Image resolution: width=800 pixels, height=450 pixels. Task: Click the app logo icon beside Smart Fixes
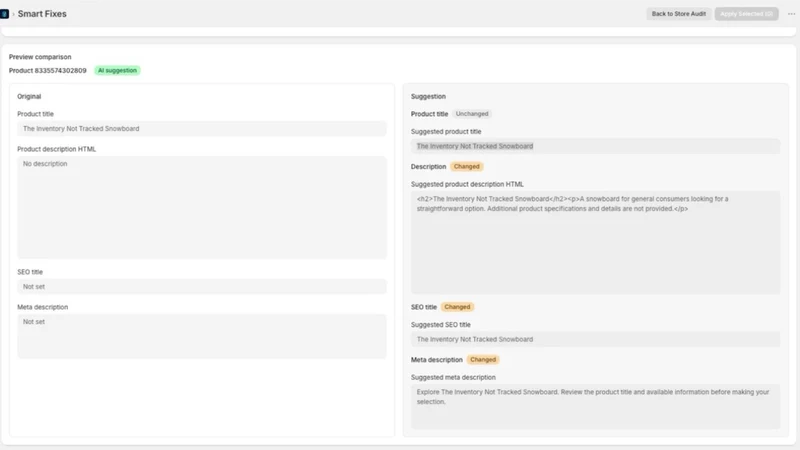click(4, 14)
